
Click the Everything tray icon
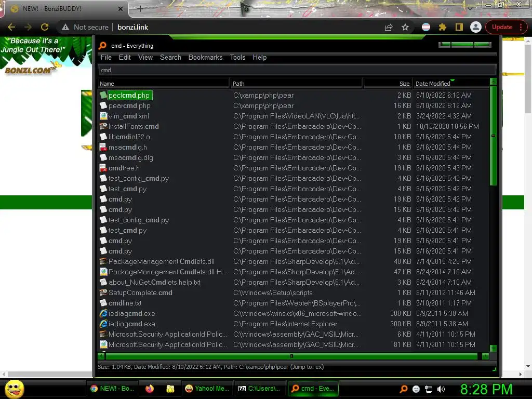(x=403, y=389)
